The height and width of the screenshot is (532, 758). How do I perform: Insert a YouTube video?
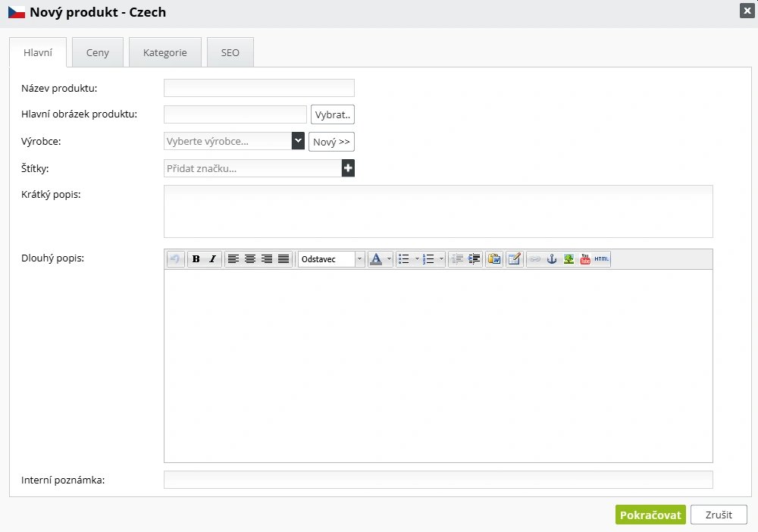(x=585, y=259)
